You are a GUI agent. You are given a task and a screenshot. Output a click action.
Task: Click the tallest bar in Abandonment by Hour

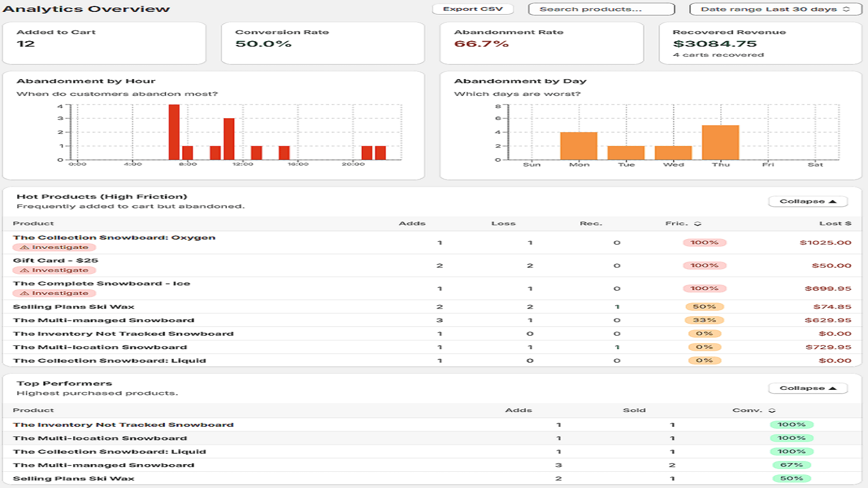coord(174,132)
